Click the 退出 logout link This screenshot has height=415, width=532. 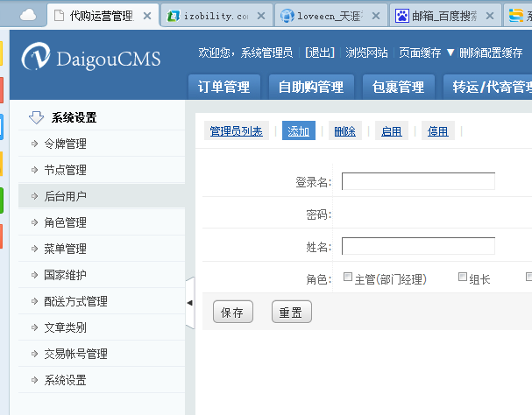(320, 53)
